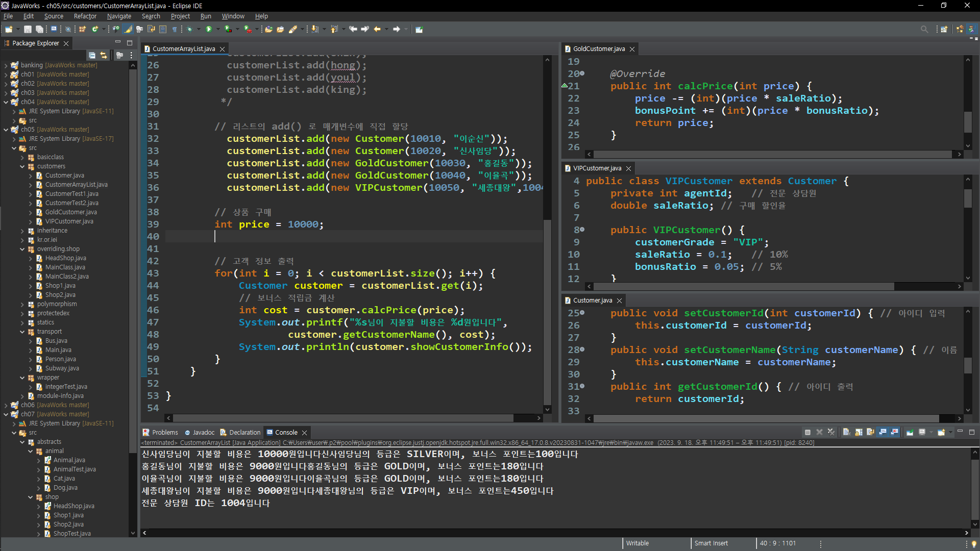Toggle Link with Editor in Package Explorer
The image size is (980, 551).
pos(104,55)
